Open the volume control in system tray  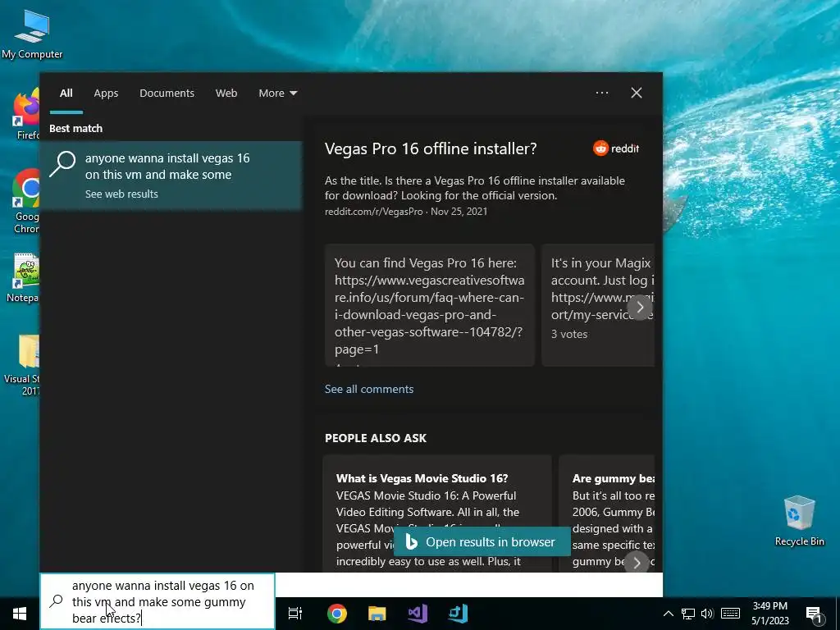coord(707,614)
